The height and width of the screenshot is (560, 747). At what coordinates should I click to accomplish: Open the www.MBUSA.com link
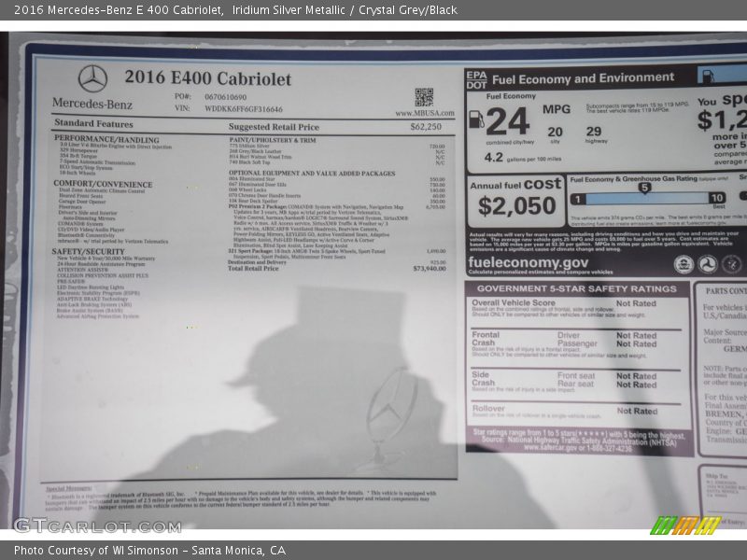click(425, 113)
